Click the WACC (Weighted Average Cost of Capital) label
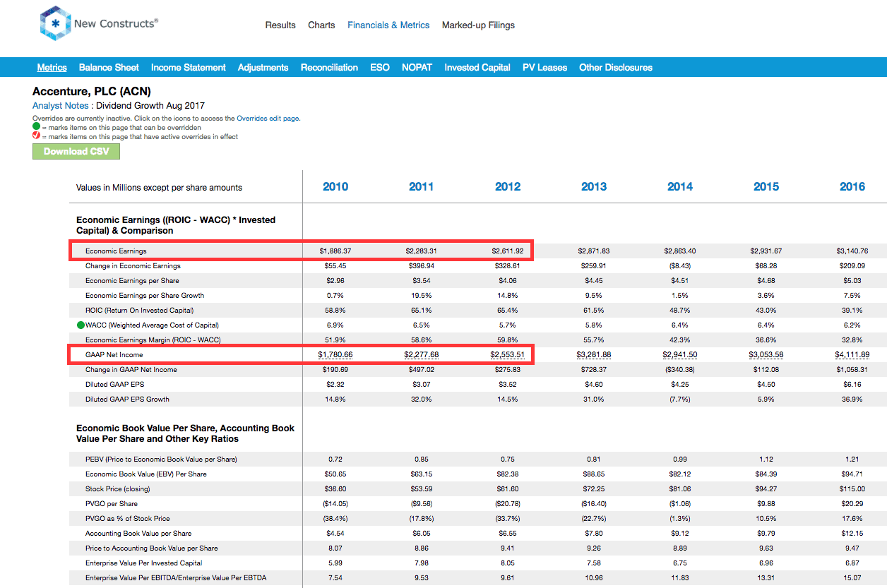The width and height of the screenshot is (887, 588). point(152,325)
